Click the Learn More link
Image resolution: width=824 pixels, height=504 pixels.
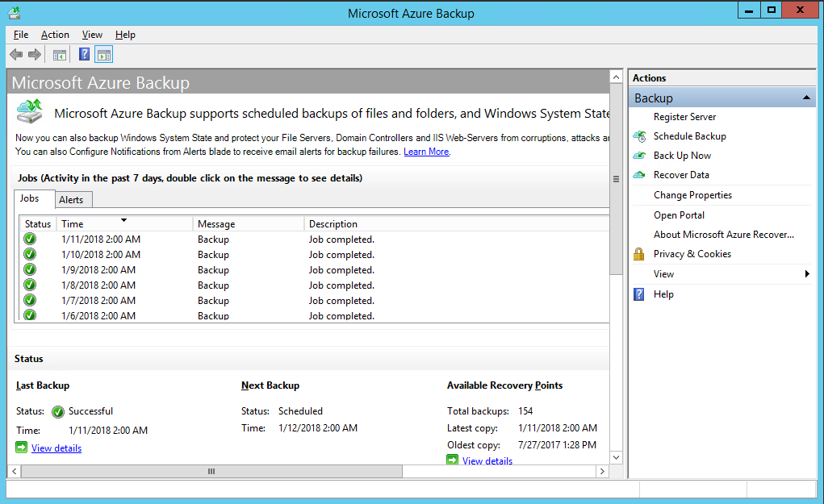[426, 152]
